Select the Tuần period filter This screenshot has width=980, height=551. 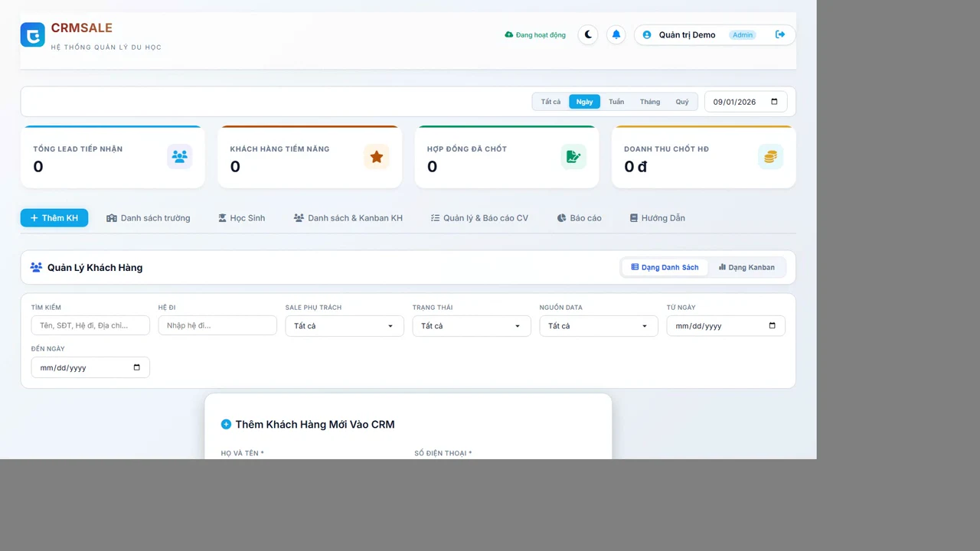[x=616, y=102]
